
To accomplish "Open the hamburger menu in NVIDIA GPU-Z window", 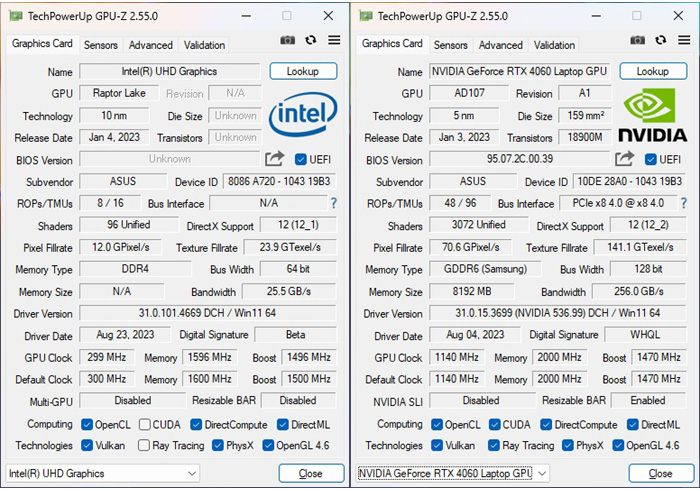I will 684,40.
